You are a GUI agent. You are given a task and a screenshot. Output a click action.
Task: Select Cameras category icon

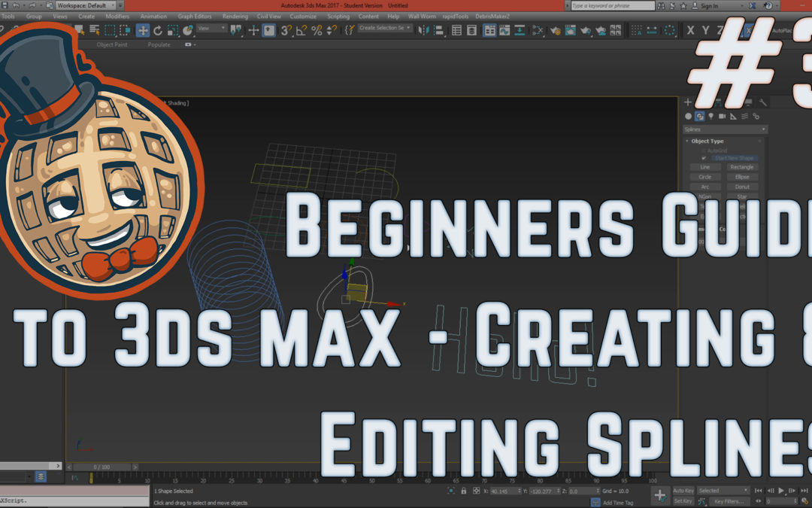point(723,116)
